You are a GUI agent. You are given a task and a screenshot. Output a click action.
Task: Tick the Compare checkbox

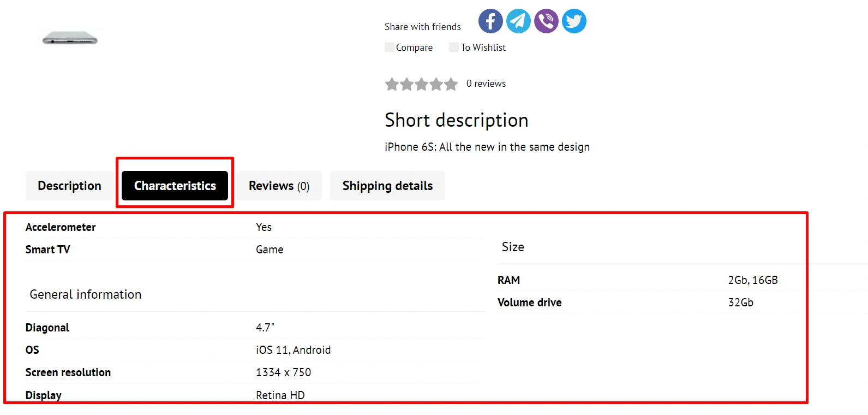pyautogui.click(x=390, y=48)
